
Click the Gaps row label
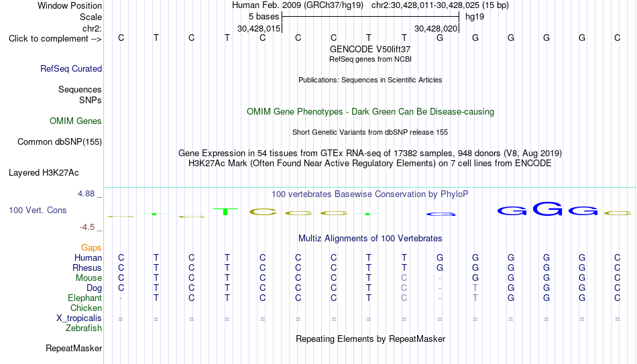tap(91, 248)
